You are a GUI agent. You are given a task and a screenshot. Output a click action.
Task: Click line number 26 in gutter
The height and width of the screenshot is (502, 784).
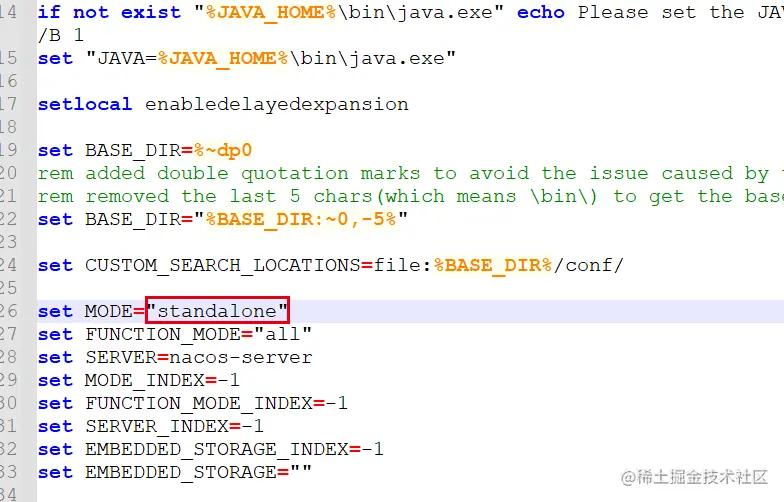click(x=8, y=311)
